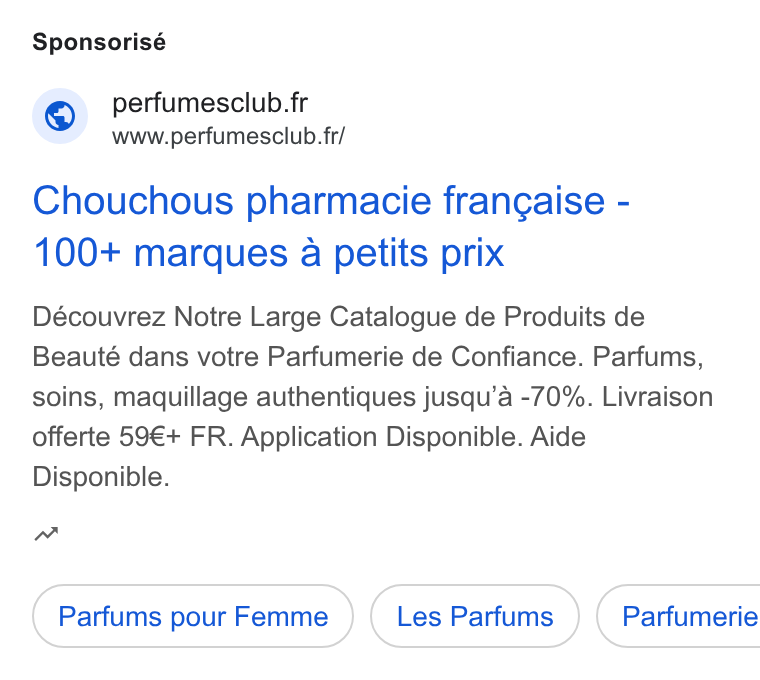760x680 pixels.
Task: Click 'maquillage authentiques' in the description
Action: (264, 397)
